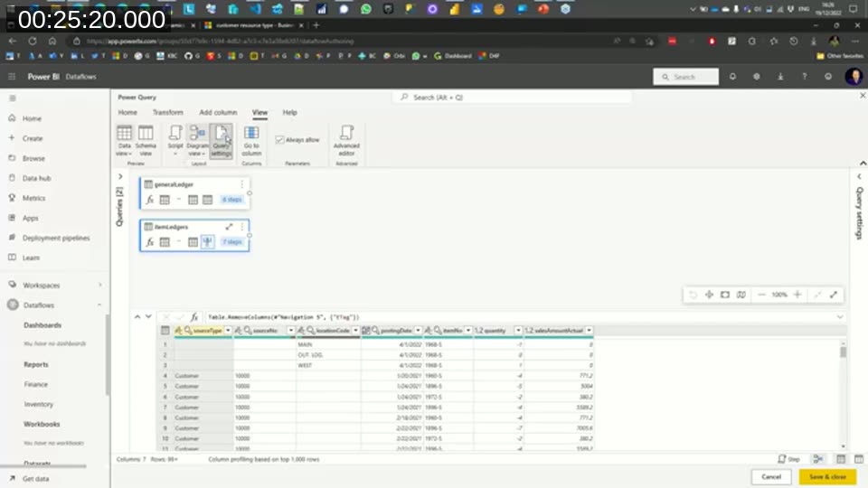Image resolution: width=868 pixels, height=488 pixels.
Task: Open the Diagram view button
Action: tap(197, 141)
